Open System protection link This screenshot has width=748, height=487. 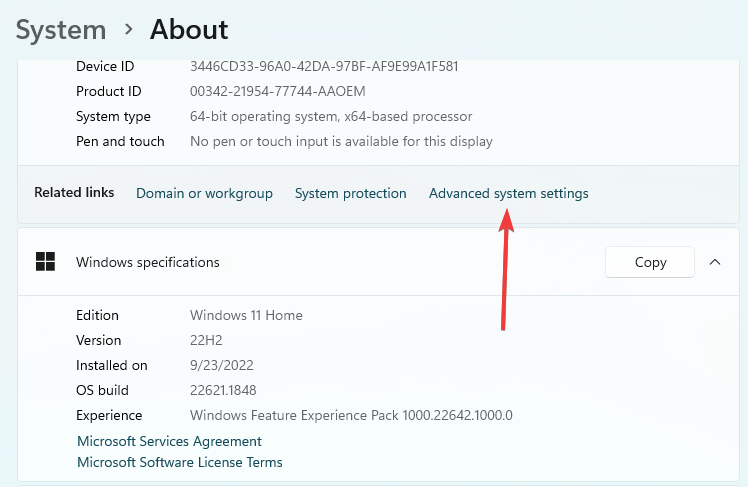pyautogui.click(x=351, y=193)
